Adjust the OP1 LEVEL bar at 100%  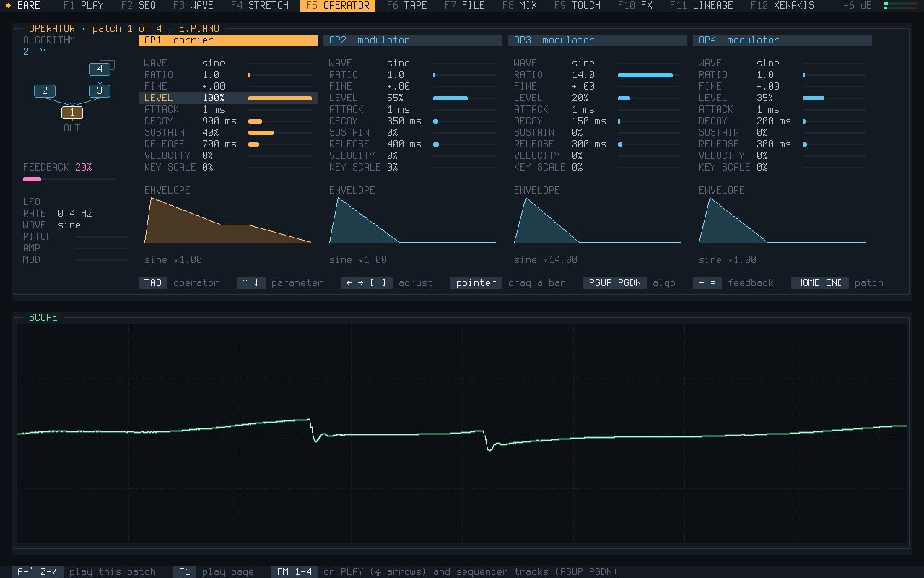[x=280, y=98]
